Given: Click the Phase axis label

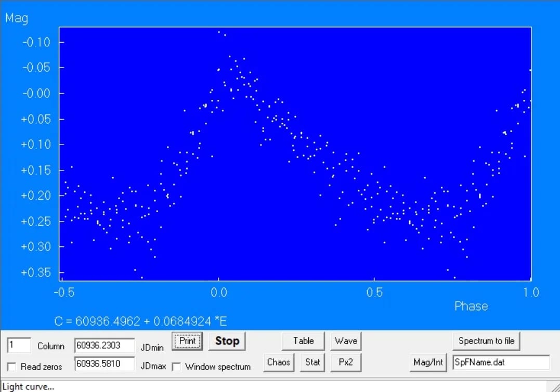Looking at the screenshot, I should [471, 306].
